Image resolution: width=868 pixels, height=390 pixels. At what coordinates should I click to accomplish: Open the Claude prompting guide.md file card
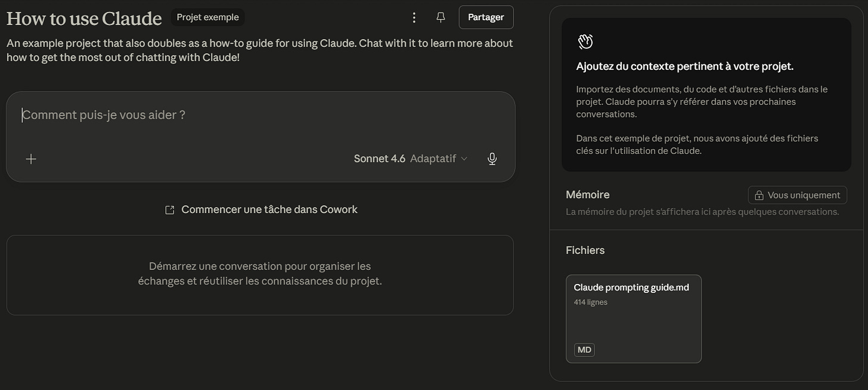634,318
